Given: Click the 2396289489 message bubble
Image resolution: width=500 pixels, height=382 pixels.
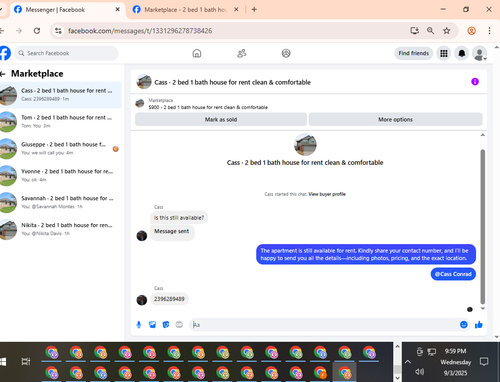Looking at the screenshot, I should pyautogui.click(x=169, y=299).
